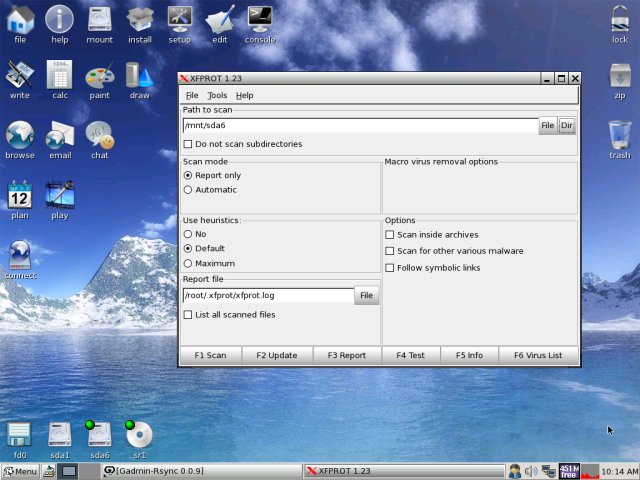Open the File menu in XFPROT
Viewport: 640px width, 480px height.
[x=192, y=95]
